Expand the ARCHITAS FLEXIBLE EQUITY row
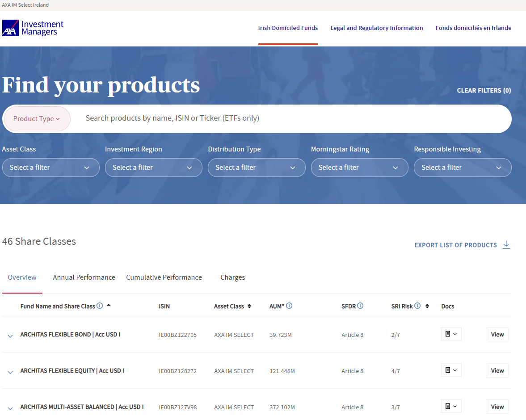Viewport: 526px width, 420px height. click(10, 370)
